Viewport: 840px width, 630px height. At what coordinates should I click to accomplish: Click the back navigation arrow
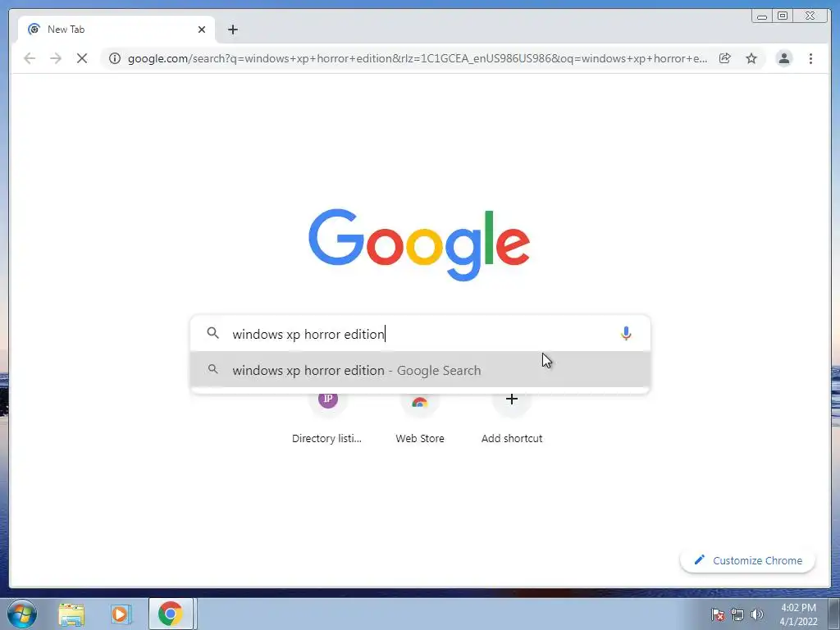point(30,58)
